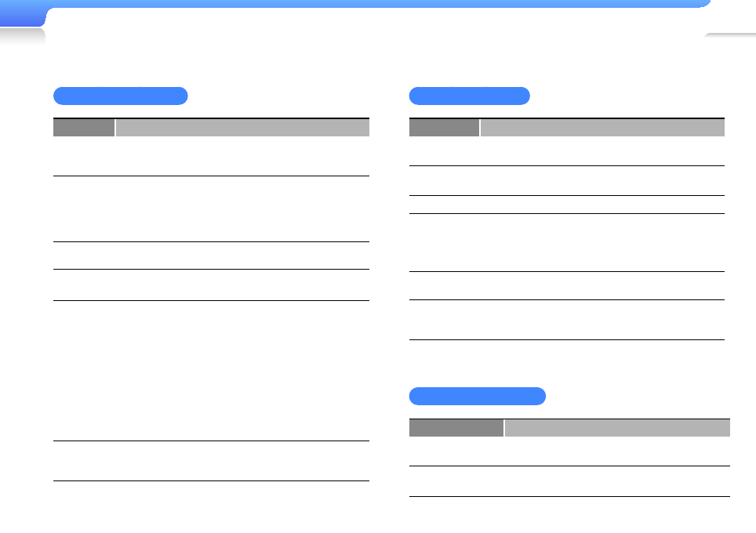Select the dark gray header cell of the left table
The image size is (756, 533).
tap(84, 128)
